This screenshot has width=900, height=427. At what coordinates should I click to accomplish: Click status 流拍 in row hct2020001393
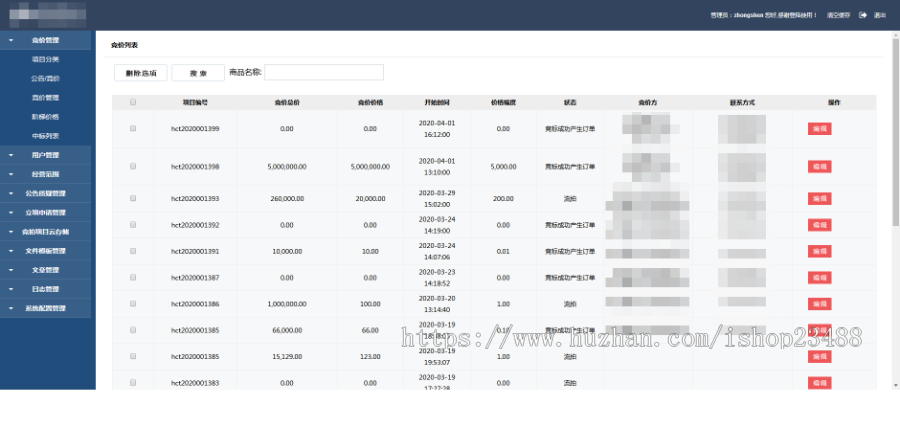[x=570, y=198]
